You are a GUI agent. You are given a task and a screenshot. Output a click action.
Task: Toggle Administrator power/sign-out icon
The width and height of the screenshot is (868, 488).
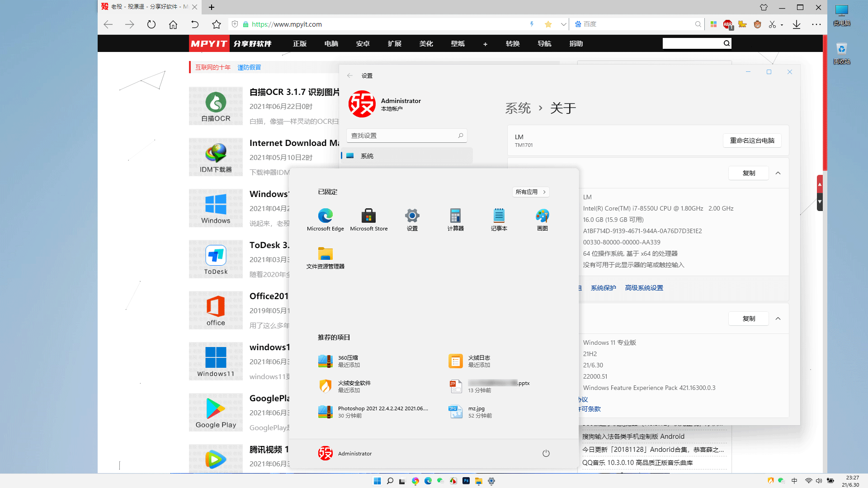[546, 453]
